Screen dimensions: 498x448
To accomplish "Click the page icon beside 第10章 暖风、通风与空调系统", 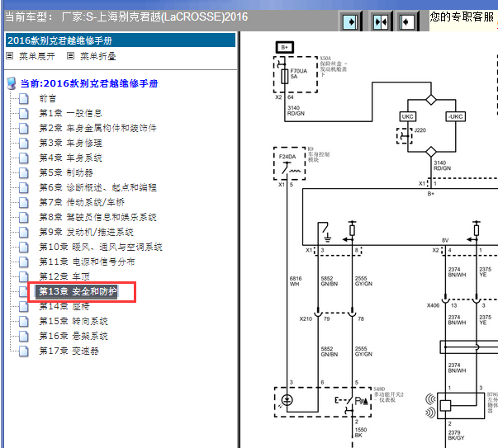I will 23,248.
